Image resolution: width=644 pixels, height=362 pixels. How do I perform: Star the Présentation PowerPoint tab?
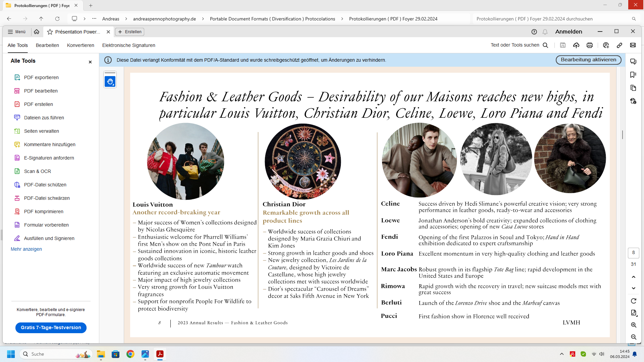(50, 32)
